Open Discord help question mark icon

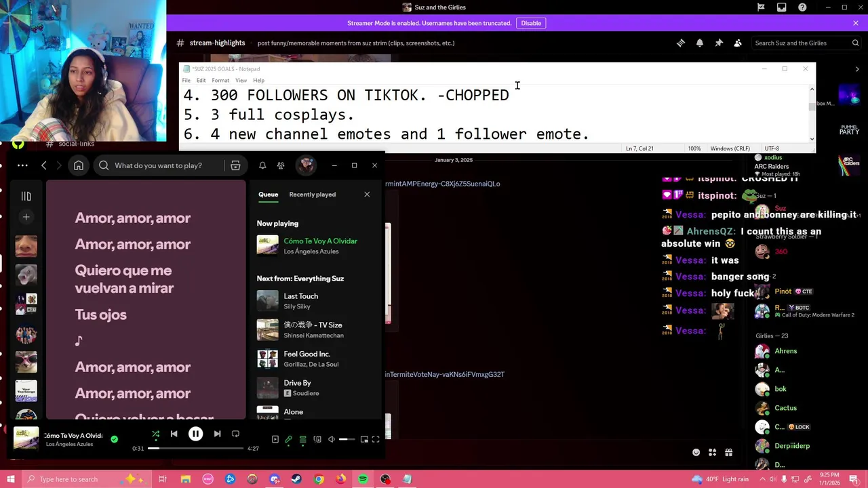(x=802, y=7)
